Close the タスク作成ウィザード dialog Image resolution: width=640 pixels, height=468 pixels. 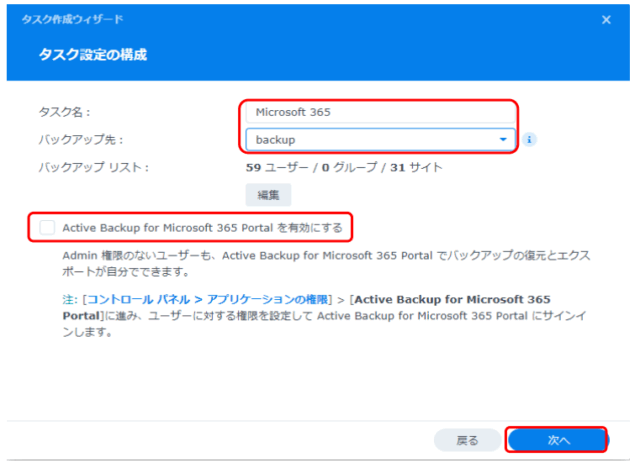coord(606,20)
